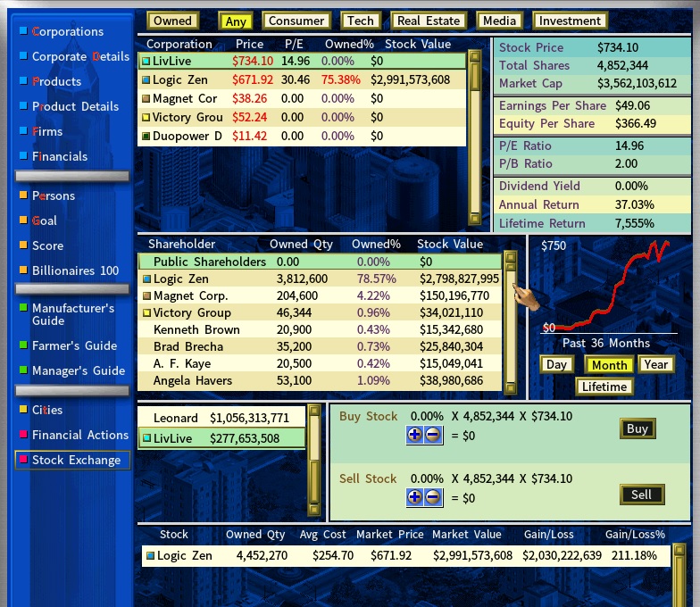700x607 pixels.
Task: Filter corporations by Media sector
Action: click(500, 21)
